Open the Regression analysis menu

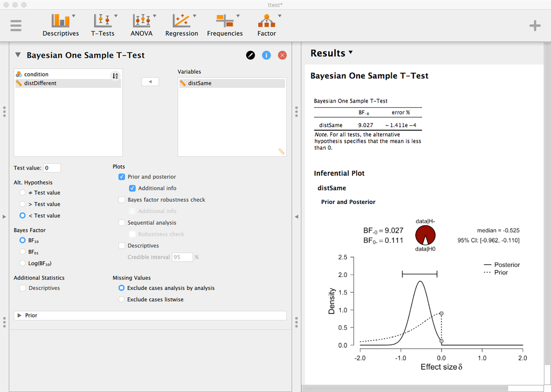(182, 25)
